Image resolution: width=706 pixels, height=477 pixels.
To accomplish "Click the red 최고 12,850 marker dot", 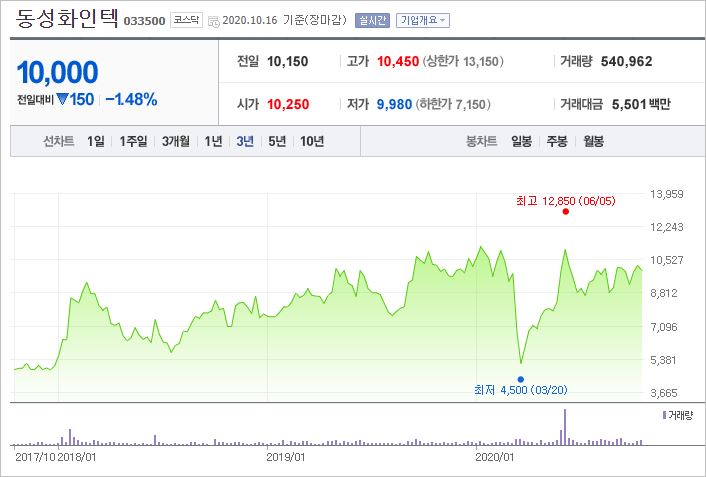I will (x=566, y=212).
